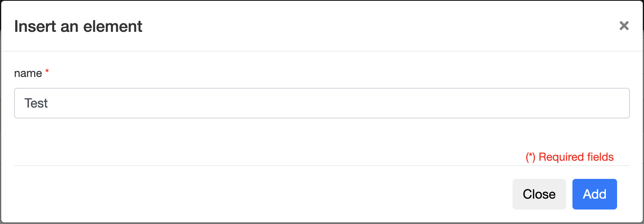Cancel insertion using the Close button
Image resolution: width=644 pixels, height=224 pixels.
[539, 194]
